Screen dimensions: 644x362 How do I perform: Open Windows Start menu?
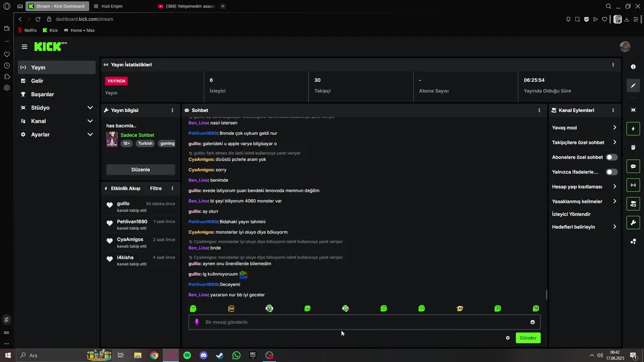click(8, 355)
